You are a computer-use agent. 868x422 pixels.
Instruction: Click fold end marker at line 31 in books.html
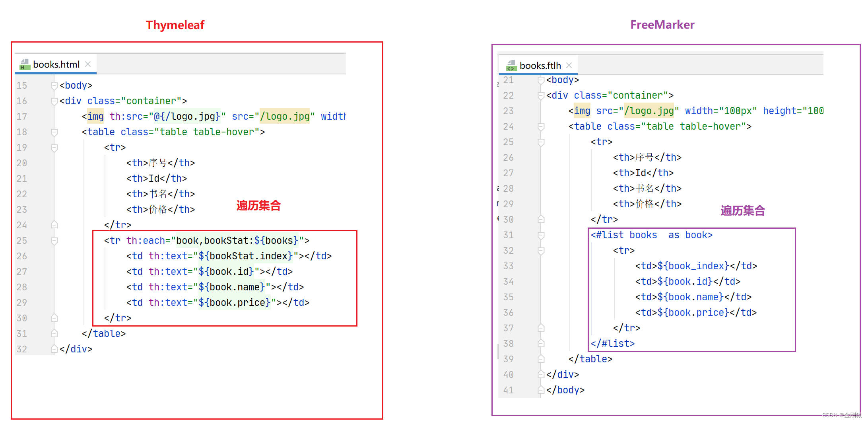[54, 334]
